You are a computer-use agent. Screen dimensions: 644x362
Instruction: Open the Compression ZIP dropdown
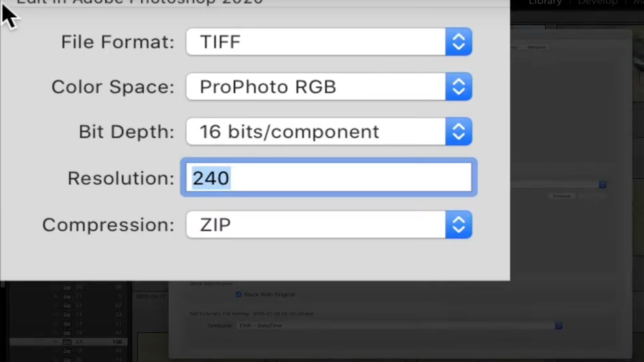pyautogui.click(x=329, y=225)
